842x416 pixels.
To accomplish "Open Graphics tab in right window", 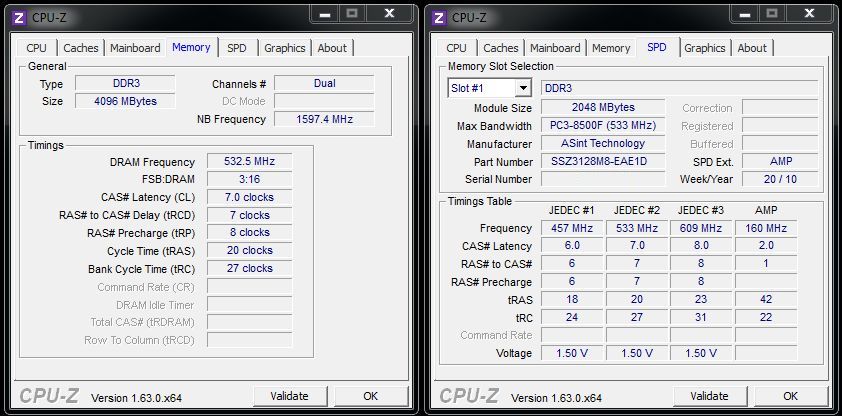I will click(x=705, y=48).
